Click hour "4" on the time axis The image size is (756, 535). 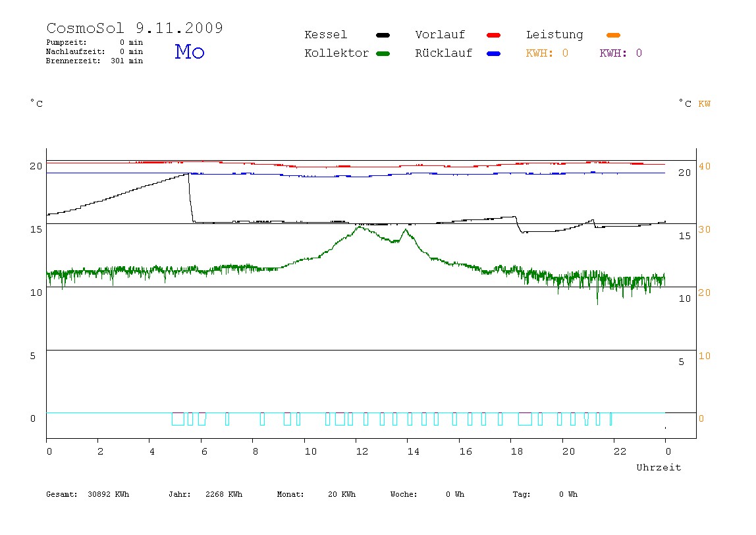(x=152, y=451)
